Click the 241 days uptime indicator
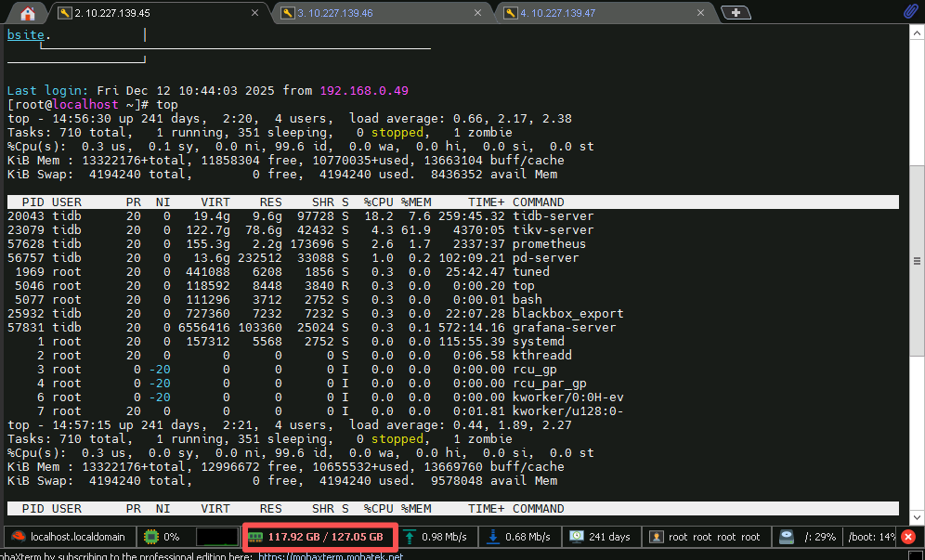Viewport: 925px width, 560px height. point(601,537)
